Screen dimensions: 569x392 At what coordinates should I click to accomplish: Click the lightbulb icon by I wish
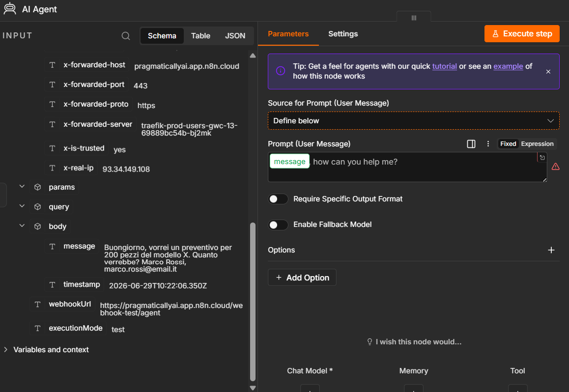pyautogui.click(x=370, y=341)
